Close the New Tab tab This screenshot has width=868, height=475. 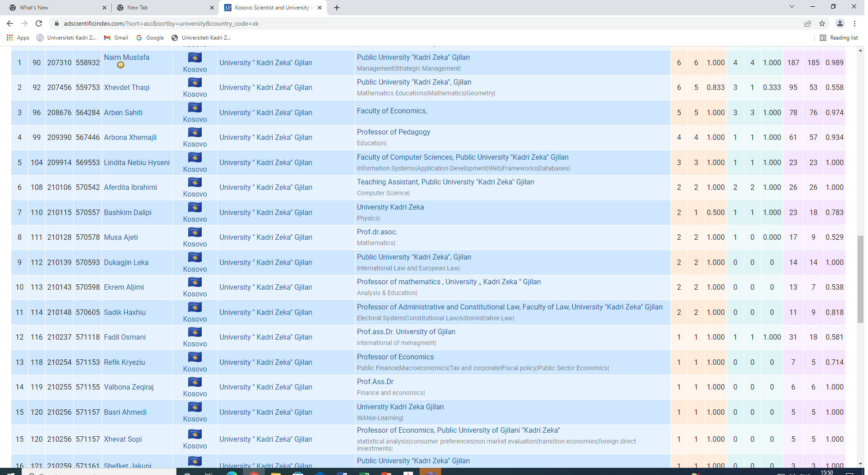(212, 8)
